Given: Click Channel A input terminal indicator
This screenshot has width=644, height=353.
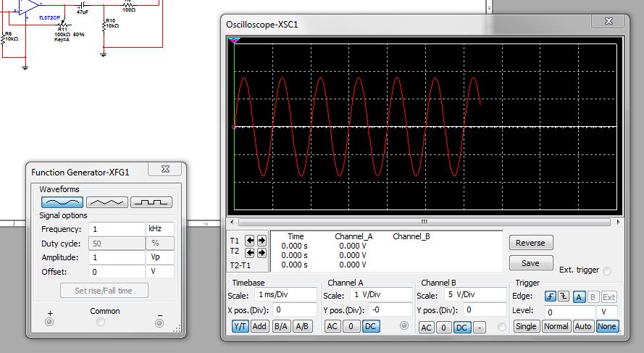Looking at the screenshot, I should point(404,325).
